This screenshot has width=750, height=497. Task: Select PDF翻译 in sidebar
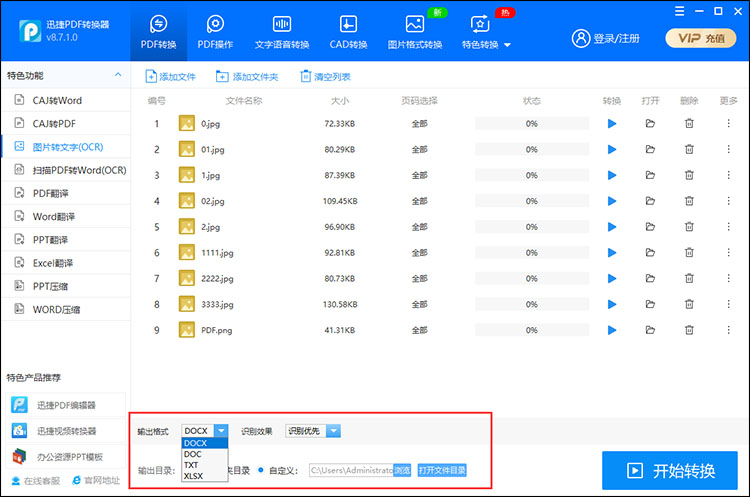coord(66,193)
